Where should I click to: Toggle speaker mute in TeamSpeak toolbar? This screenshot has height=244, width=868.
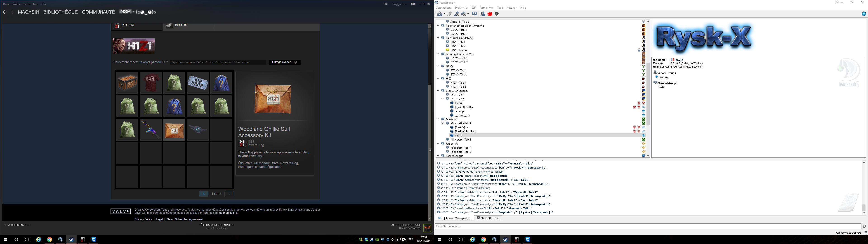(464, 14)
